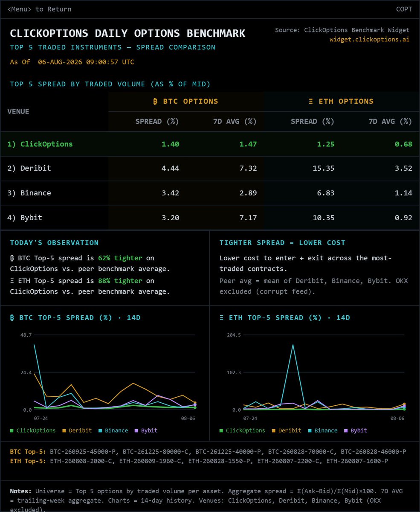
Task: Select the 3) Binance venue row label
Action: (29, 193)
